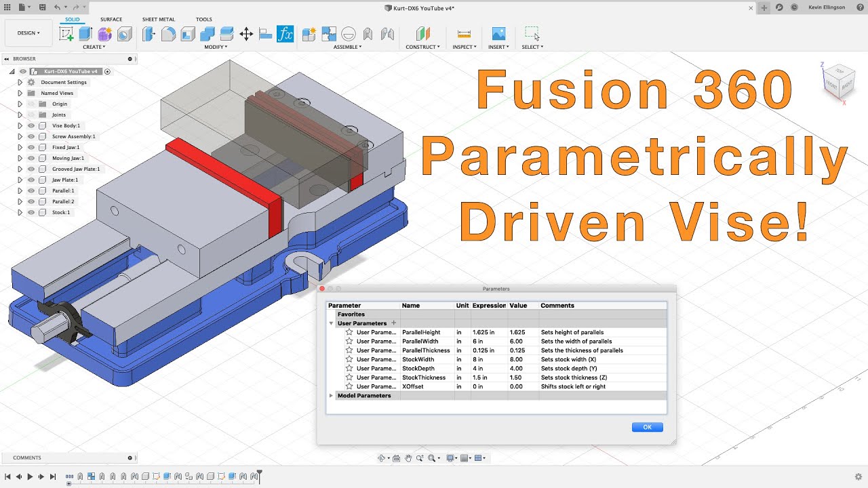The width and height of the screenshot is (868, 488).
Task: Activate root component radio button
Action: point(107,71)
